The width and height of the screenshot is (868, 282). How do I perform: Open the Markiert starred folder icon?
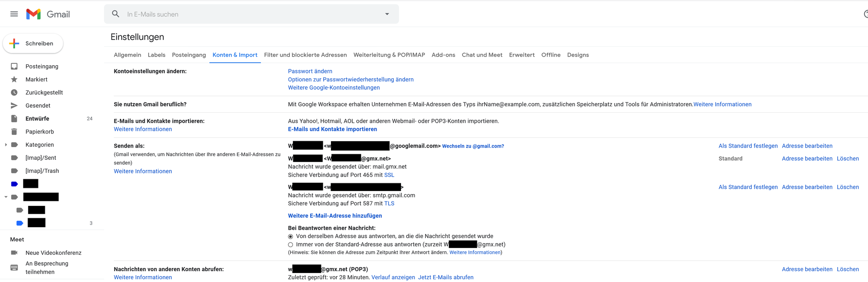point(14,80)
